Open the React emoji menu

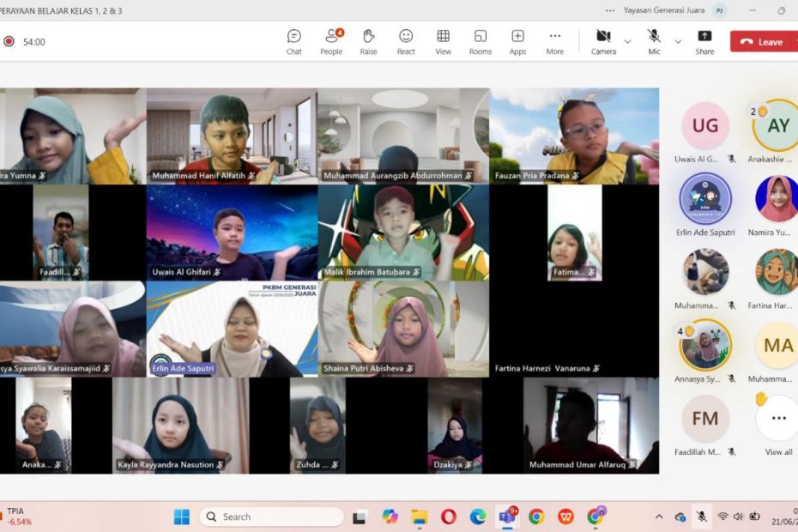pyautogui.click(x=406, y=41)
